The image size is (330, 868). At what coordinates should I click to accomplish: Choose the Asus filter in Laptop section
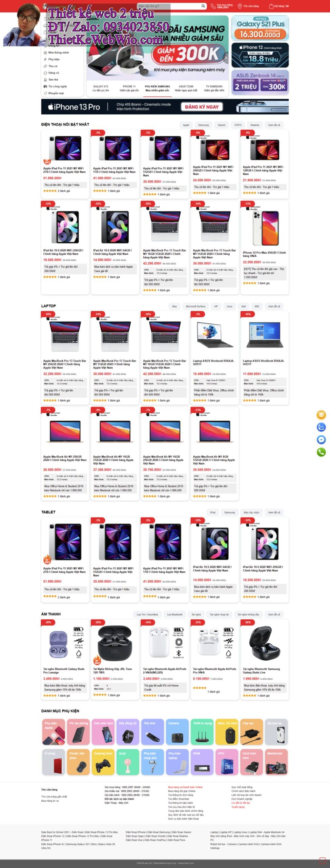tap(229, 307)
